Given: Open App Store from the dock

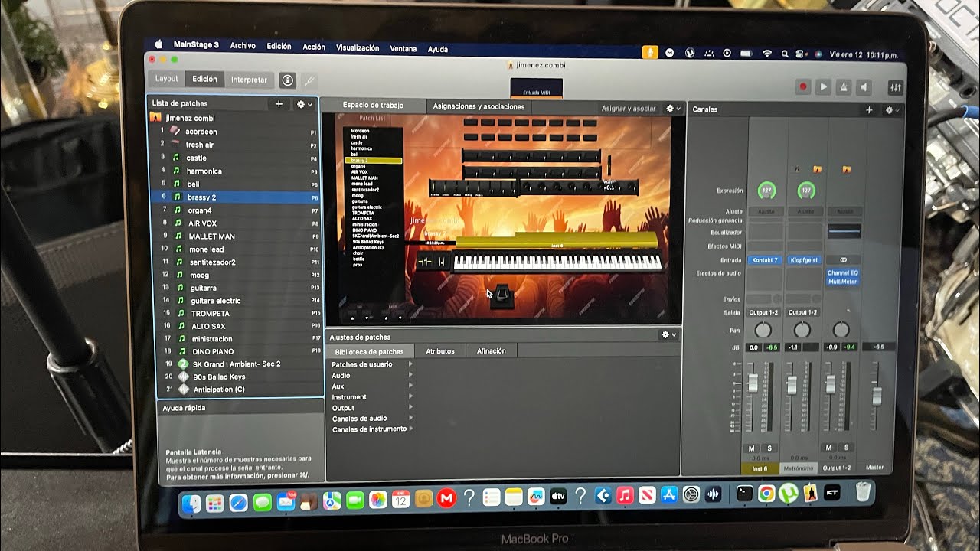Looking at the screenshot, I should click(669, 496).
